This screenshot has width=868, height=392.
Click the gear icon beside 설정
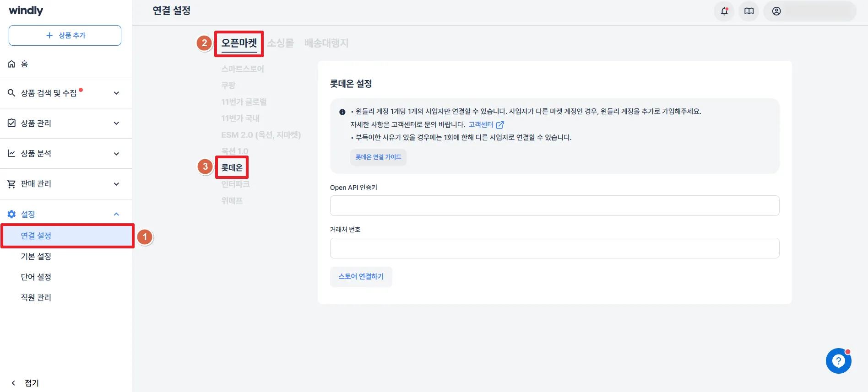pos(12,214)
